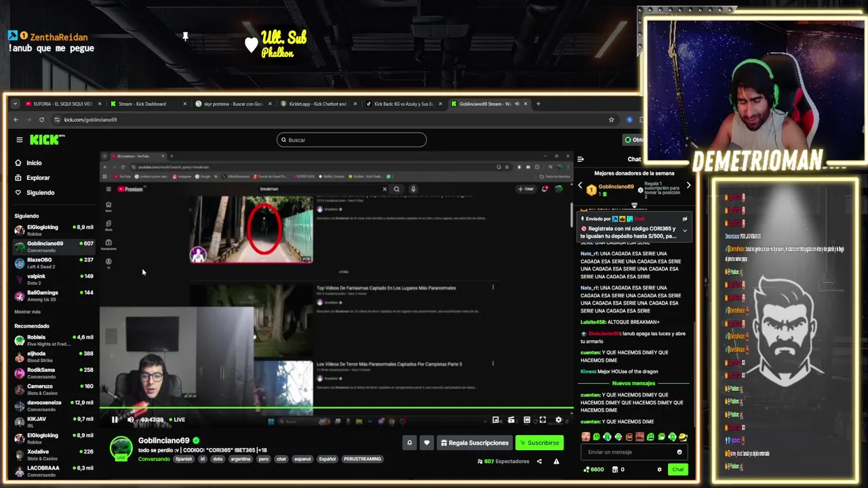Open ElGloglolking in following list

(54, 230)
